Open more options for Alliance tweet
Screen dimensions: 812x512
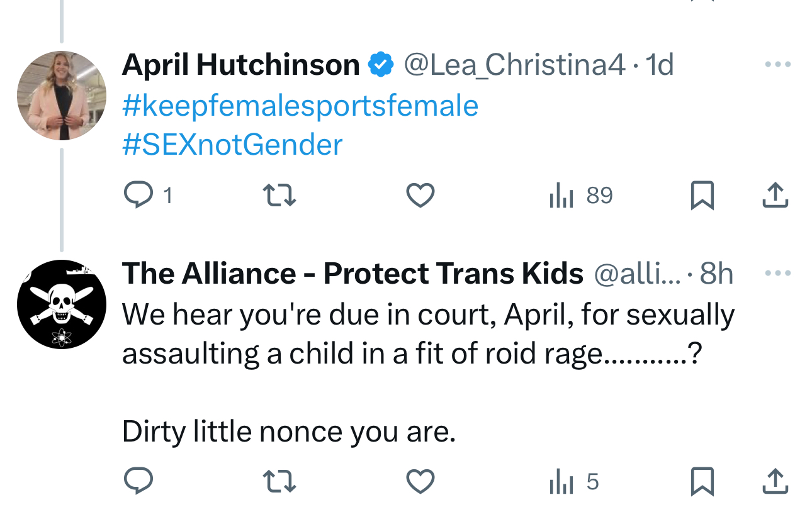(777, 273)
